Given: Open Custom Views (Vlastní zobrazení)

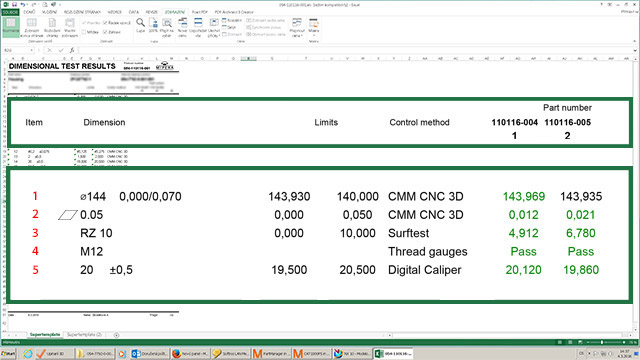Looking at the screenshot, I should coord(70,27).
